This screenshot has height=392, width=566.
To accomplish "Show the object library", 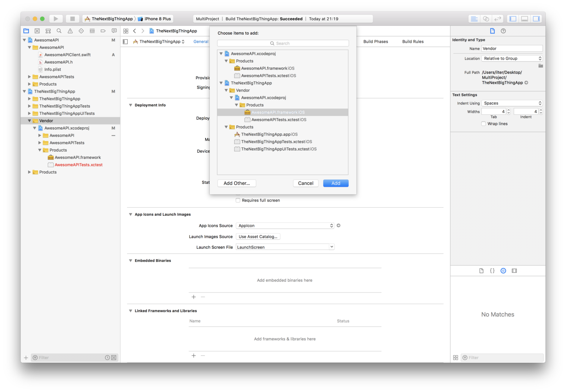I will (503, 271).
